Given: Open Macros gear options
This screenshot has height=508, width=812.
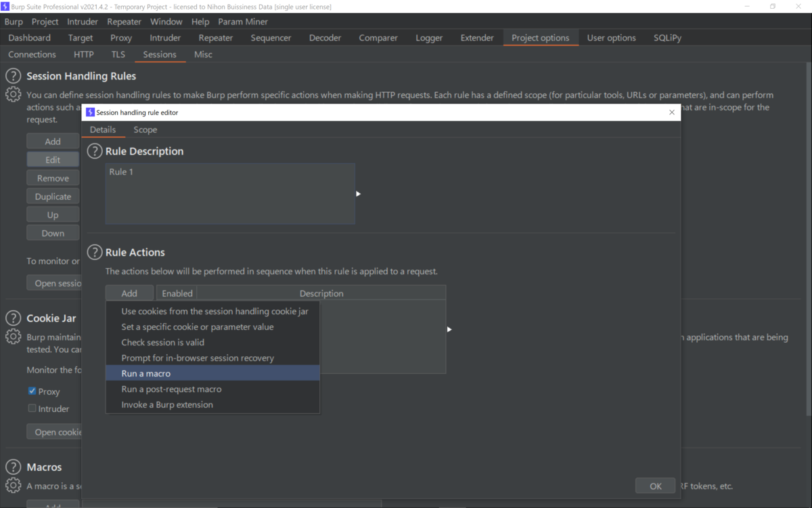Looking at the screenshot, I should coord(13,485).
